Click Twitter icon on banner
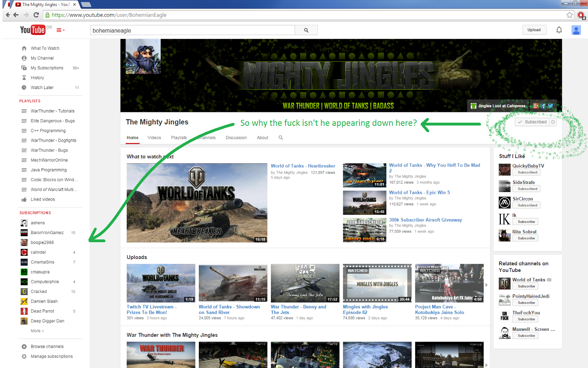 [x=551, y=106]
